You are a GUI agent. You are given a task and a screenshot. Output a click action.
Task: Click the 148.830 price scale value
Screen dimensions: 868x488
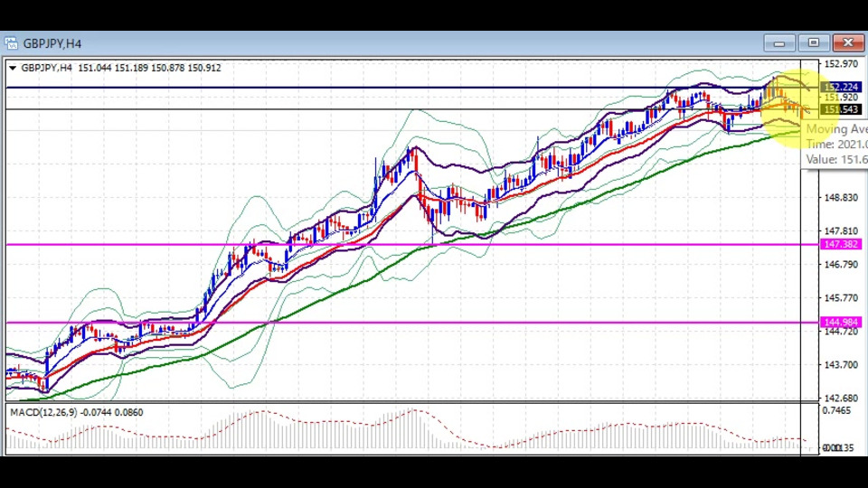(840, 198)
